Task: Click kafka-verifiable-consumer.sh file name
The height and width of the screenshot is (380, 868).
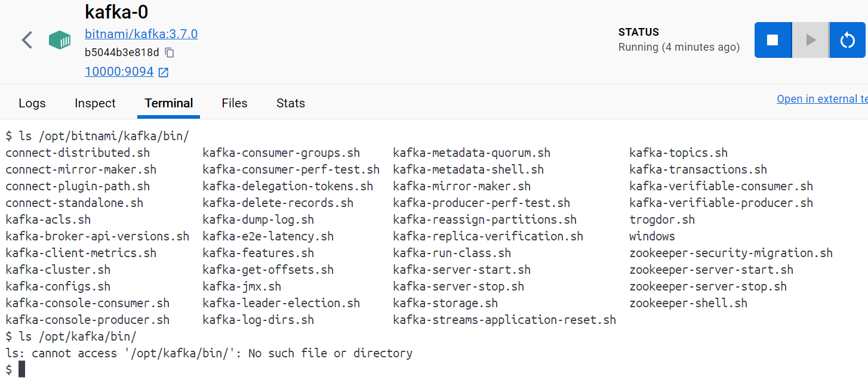Action: click(721, 186)
